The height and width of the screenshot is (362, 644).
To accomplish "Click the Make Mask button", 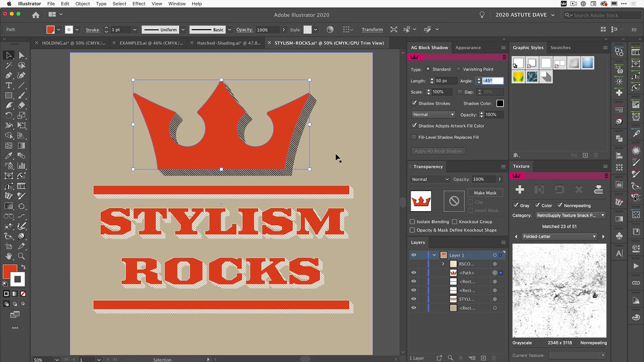I will tap(485, 193).
